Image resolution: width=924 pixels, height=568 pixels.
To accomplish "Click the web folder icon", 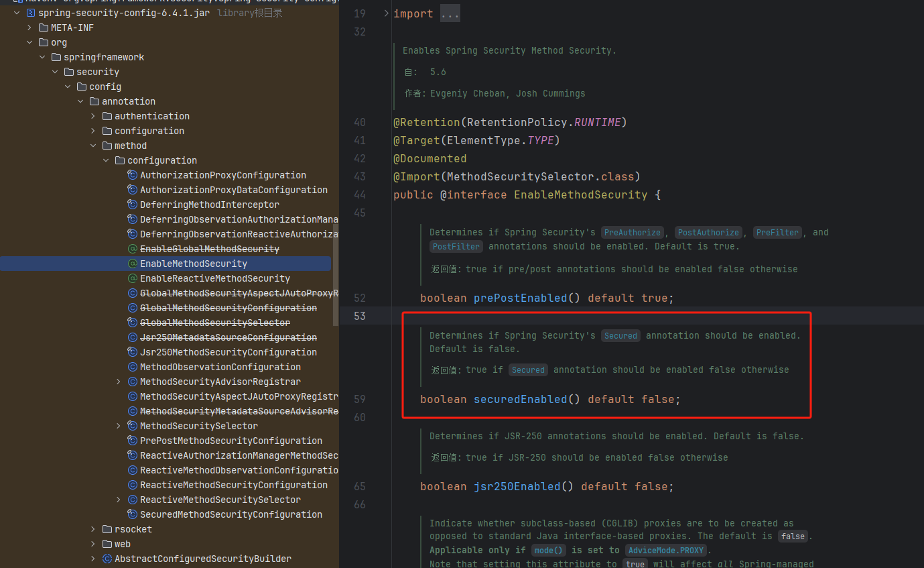I will pyautogui.click(x=107, y=544).
